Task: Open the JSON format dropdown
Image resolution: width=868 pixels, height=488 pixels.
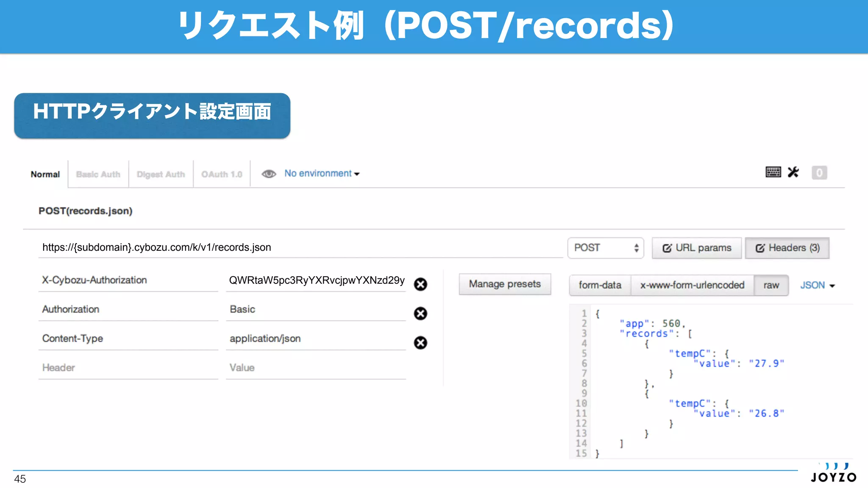Action: 817,285
